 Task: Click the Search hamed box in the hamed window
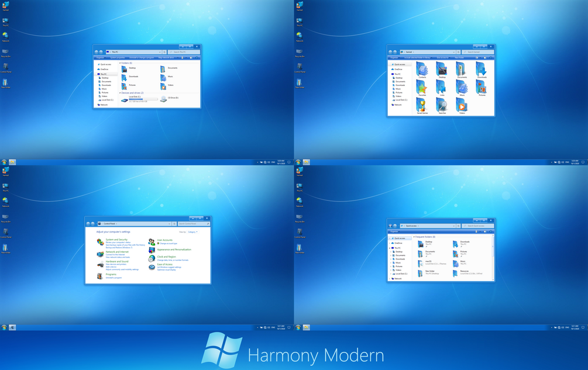click(478, 52)
